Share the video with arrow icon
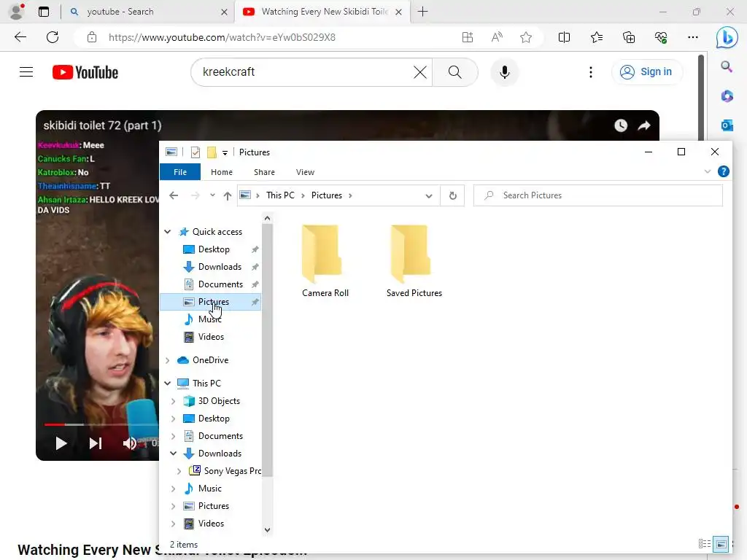The image size is (747, 560). (644, 125)
